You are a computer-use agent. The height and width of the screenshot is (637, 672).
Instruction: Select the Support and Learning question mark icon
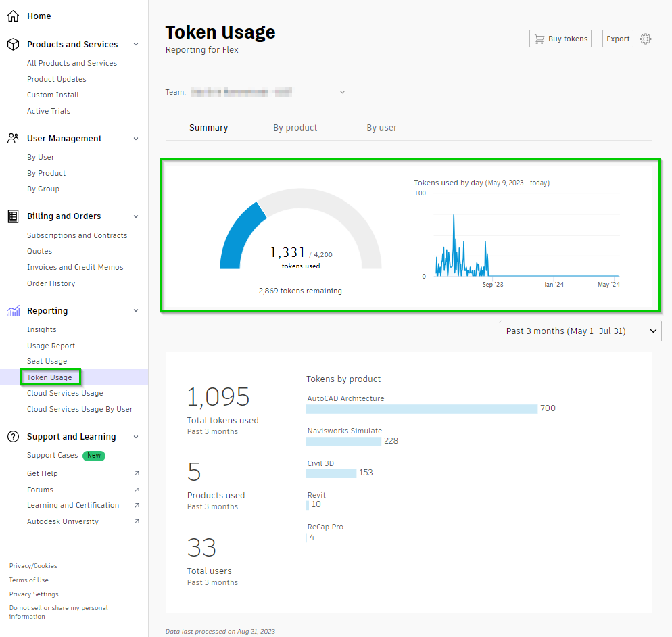click(12, 436)
